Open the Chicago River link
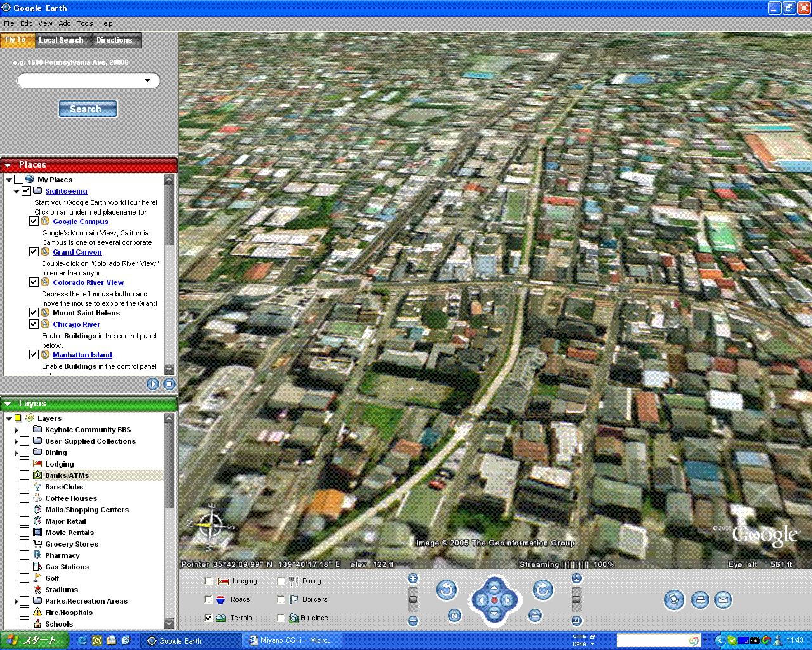 point(76,324)
